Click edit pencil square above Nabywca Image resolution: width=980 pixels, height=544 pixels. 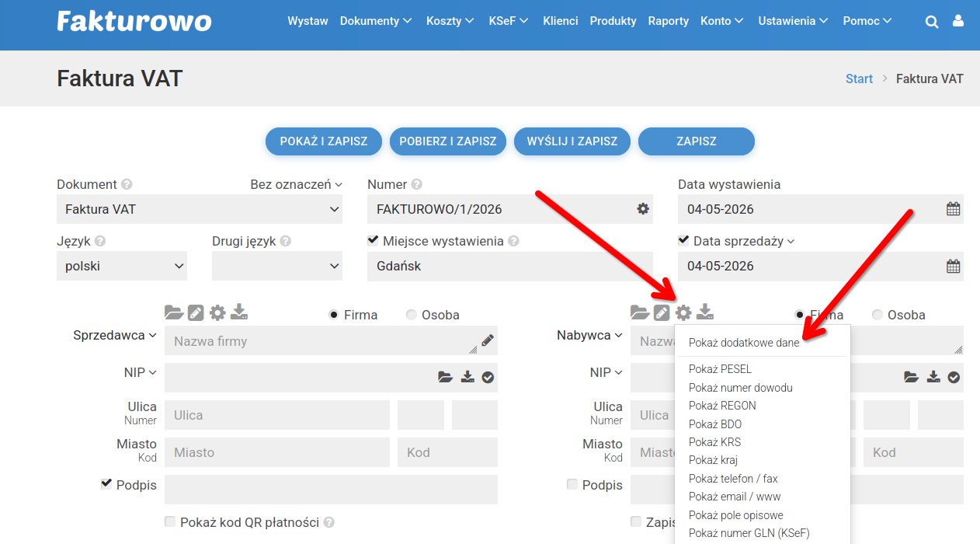(662, 312)
